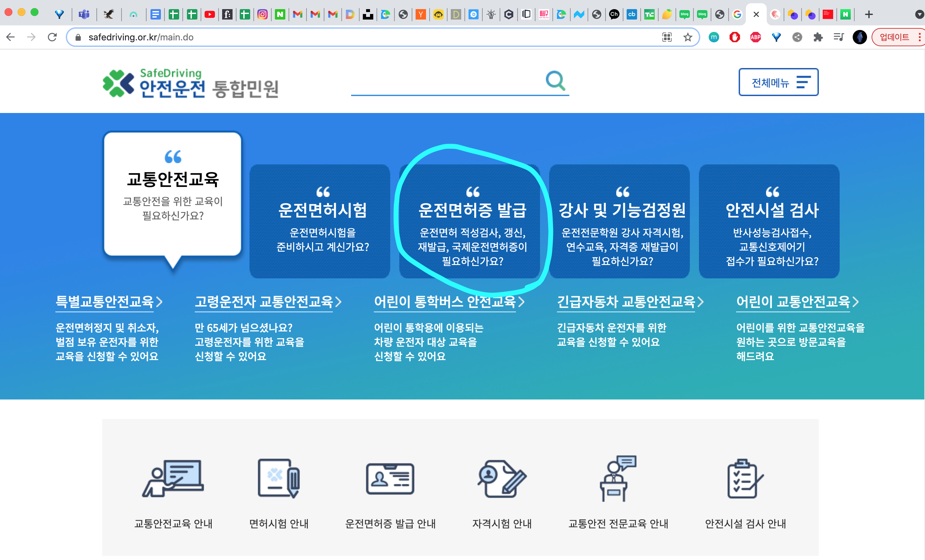The height and width of the screenshot is (560, 925).
Task: Open 교통안전교육 안내 presentation icon
Action: (x=173, y=478)
